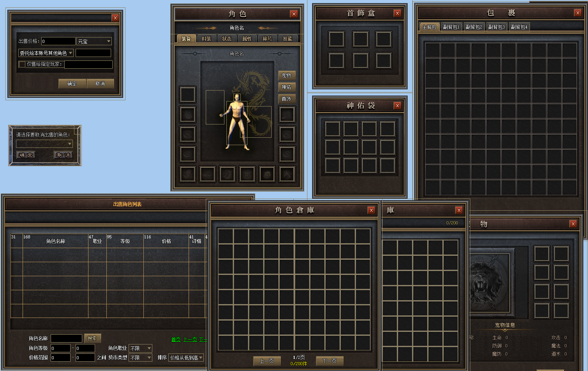Select the belt slot in bottom row
Screen dimensions: 588x371
(x=207, y=174)
